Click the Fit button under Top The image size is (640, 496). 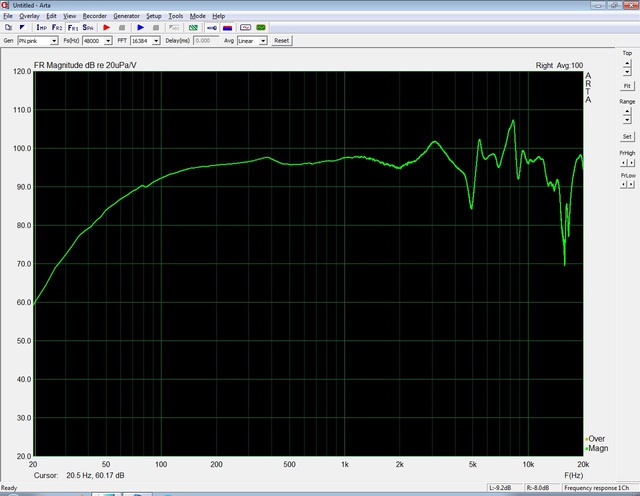tap(627, 86)
